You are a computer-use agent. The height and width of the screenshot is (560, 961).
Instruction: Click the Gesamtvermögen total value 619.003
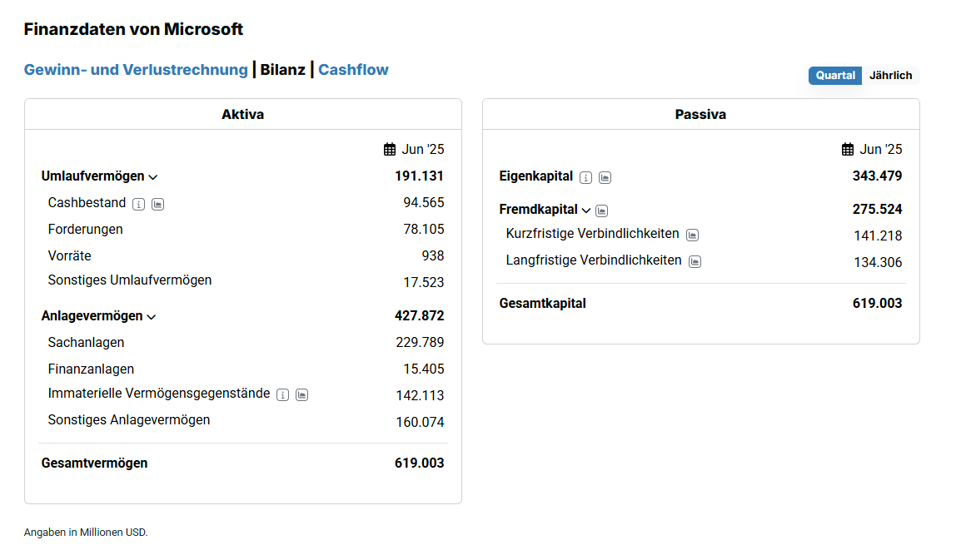(x=419, y=463)
